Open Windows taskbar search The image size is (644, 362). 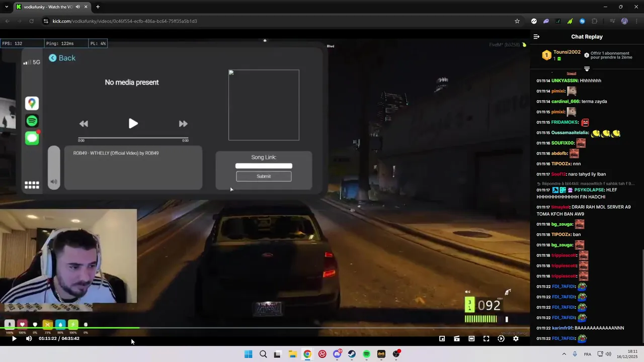(263, 354)
